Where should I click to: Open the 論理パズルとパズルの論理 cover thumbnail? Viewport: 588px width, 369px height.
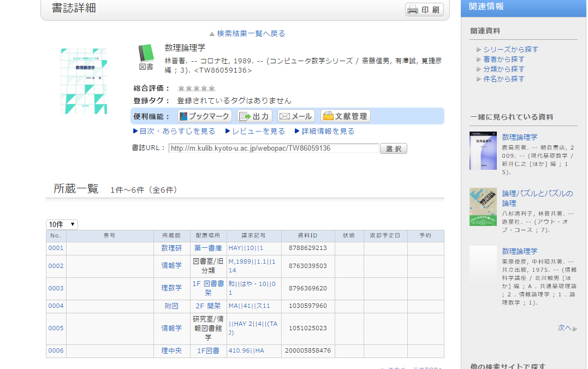point(483,207)
